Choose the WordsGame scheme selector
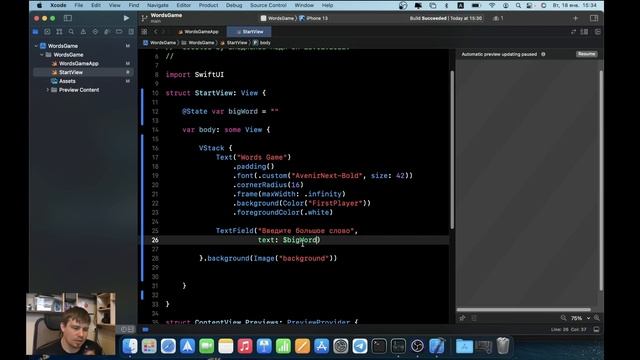 (278, 18)
